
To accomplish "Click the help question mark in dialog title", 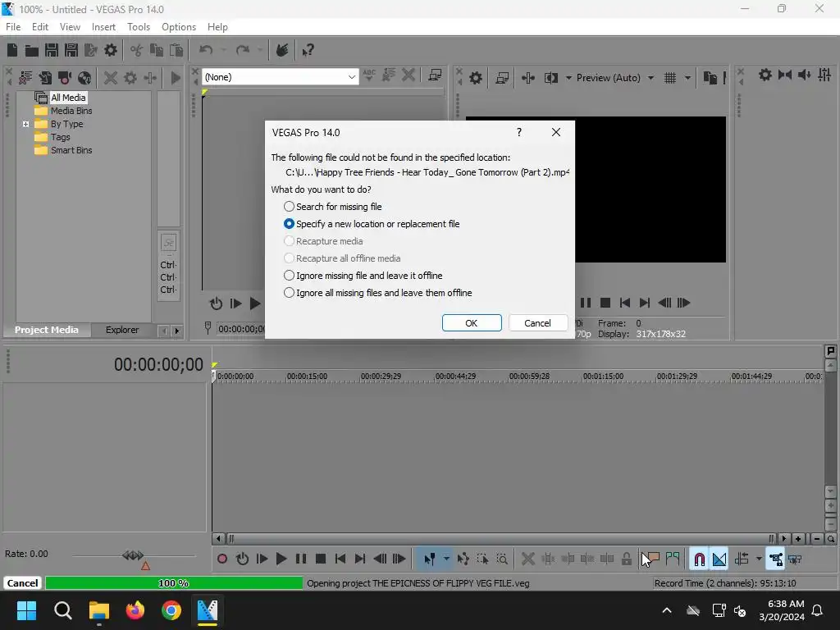I will 518,132.
